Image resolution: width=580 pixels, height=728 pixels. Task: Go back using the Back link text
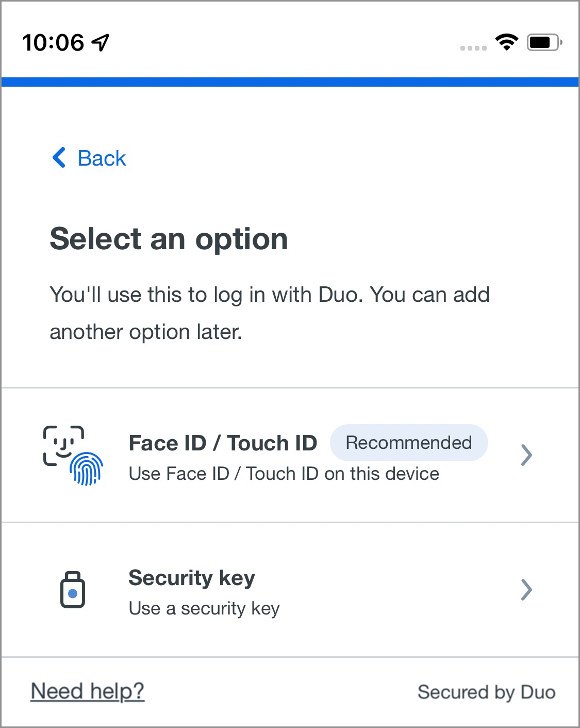click(x=102, y=158)
